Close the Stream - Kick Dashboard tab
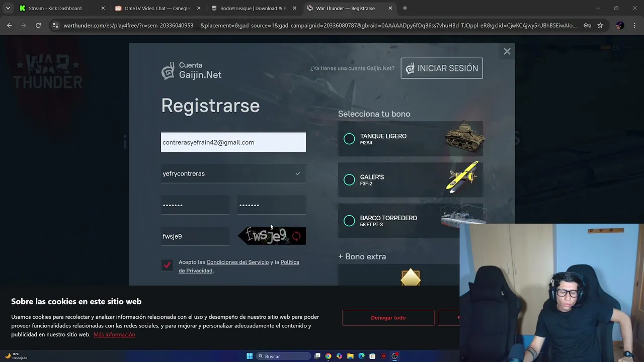The image size is (644, 362). tap(103, 8)
